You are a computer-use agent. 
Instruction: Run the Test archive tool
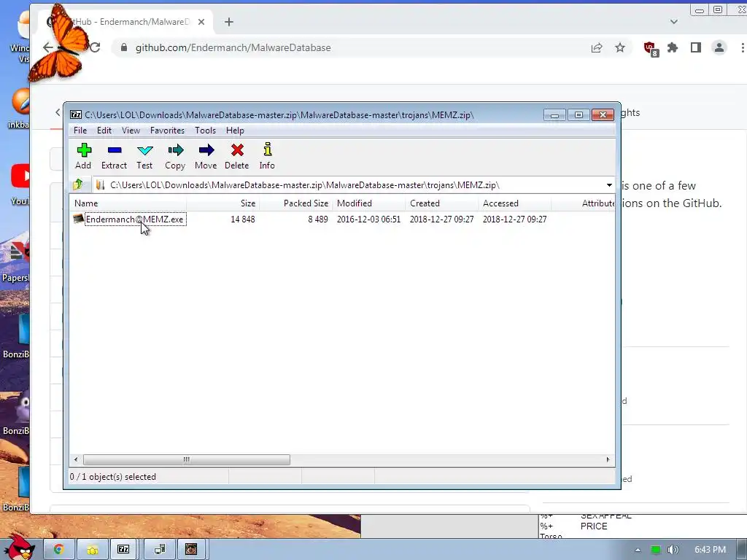click(x=144, y=156)
